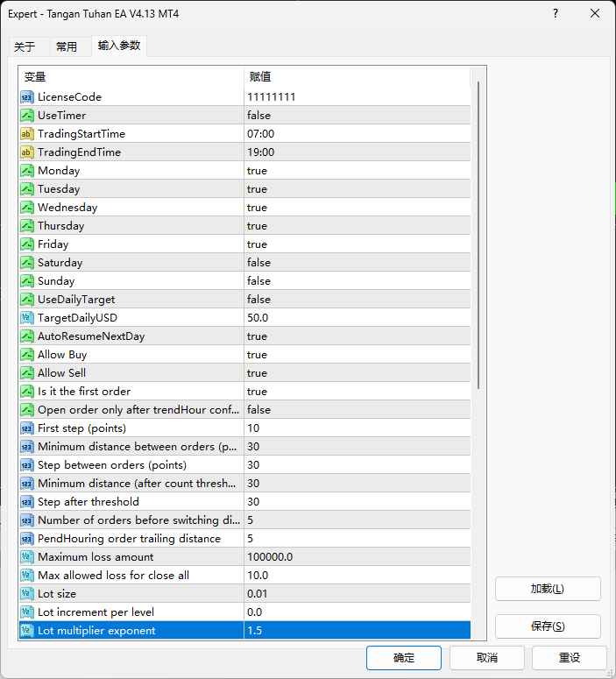This screenshot has width=616, height=679.
Task: Select the Number of orders before switching row
Action: click(x=244, y=520)
